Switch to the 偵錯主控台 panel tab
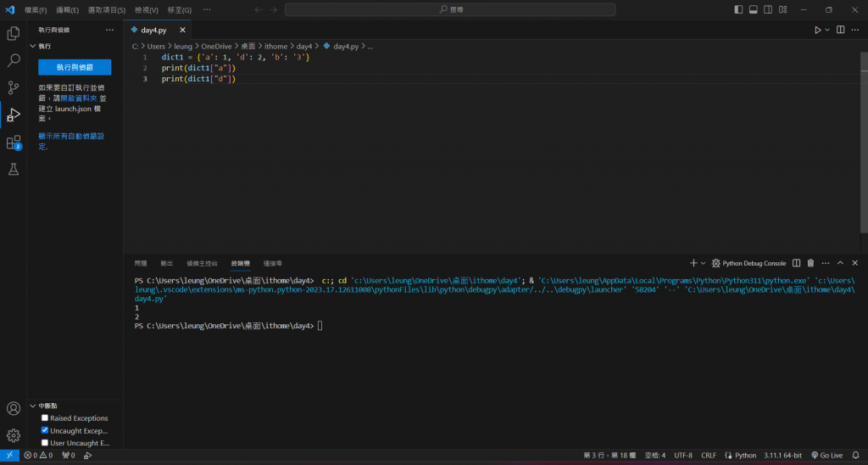The image size is (868, 465). [202, 263]
